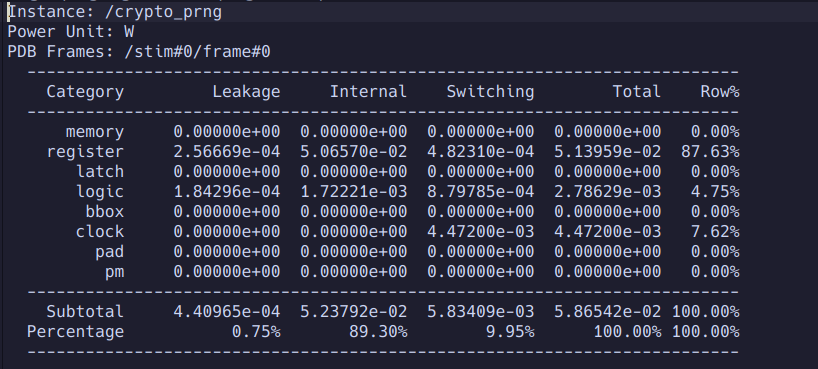Click the 'clock' category label
This screenshot has height=369, width=818.
click(x=100, y=231)
